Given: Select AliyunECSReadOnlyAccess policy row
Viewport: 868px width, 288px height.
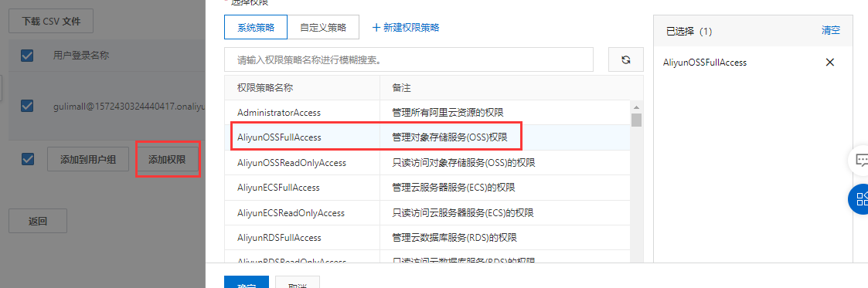Looking at the screenshot, I should click(x=427, y=213).
